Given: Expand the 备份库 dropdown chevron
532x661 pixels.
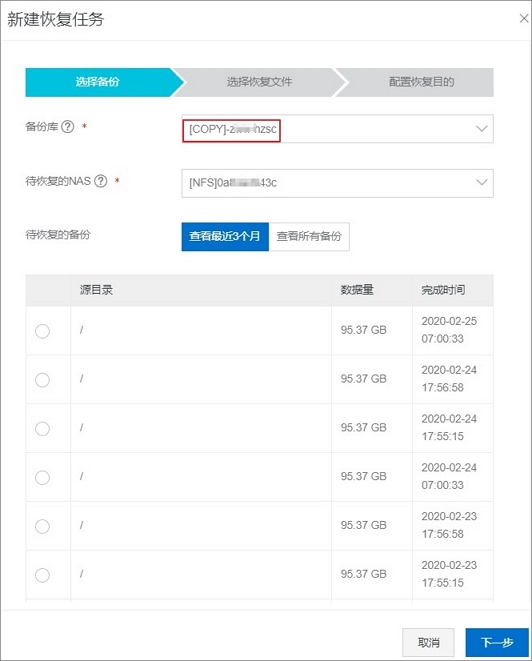Looking at the screenshot, I should [481, 129].
